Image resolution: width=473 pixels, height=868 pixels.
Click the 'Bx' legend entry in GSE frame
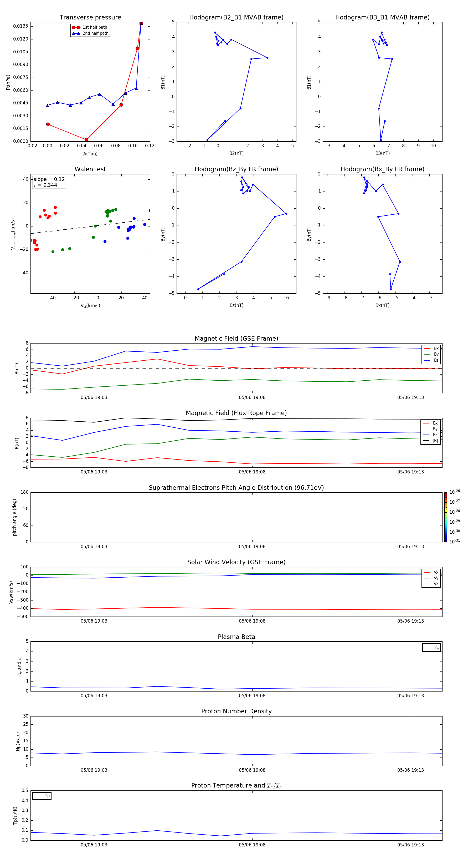[x=431, y=349]
